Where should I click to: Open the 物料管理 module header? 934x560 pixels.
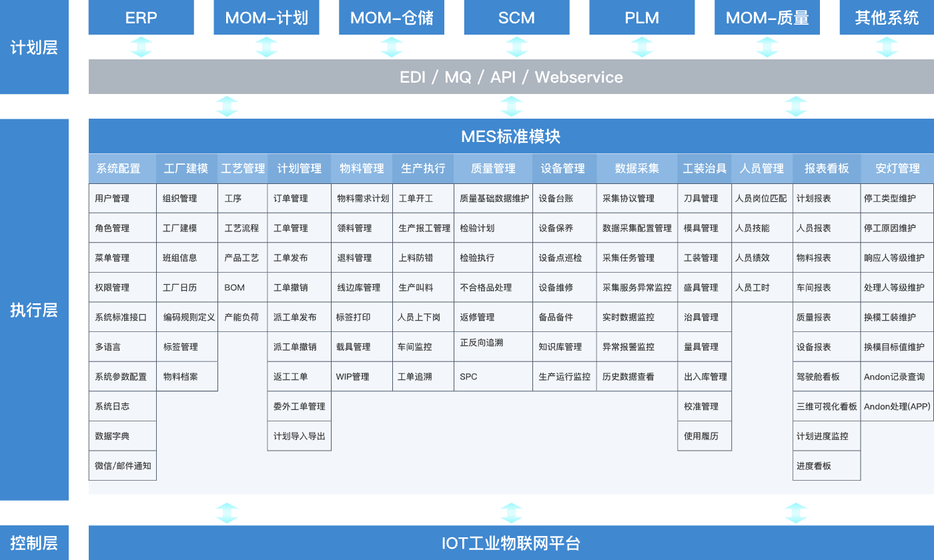362,169
